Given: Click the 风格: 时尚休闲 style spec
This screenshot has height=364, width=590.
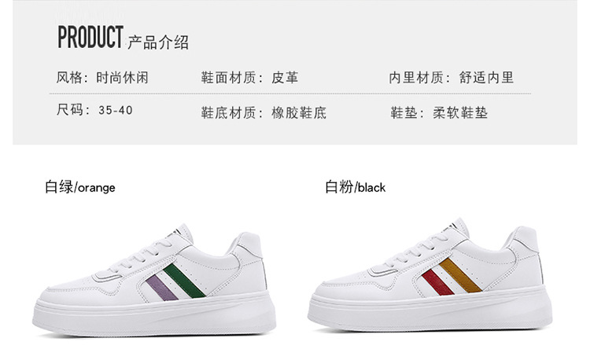Looking at the screenshot, I should click(102, 78).
